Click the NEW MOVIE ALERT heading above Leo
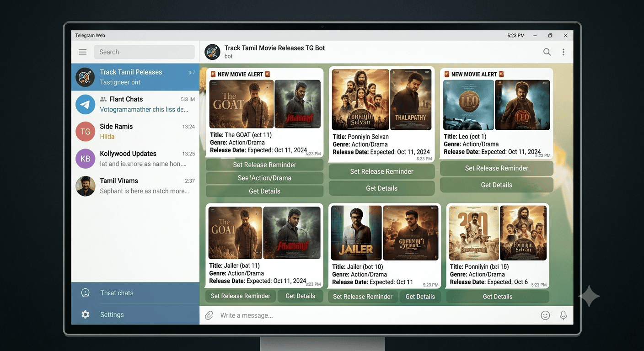This screenshot has height=351, width=644. pos(474,74)
